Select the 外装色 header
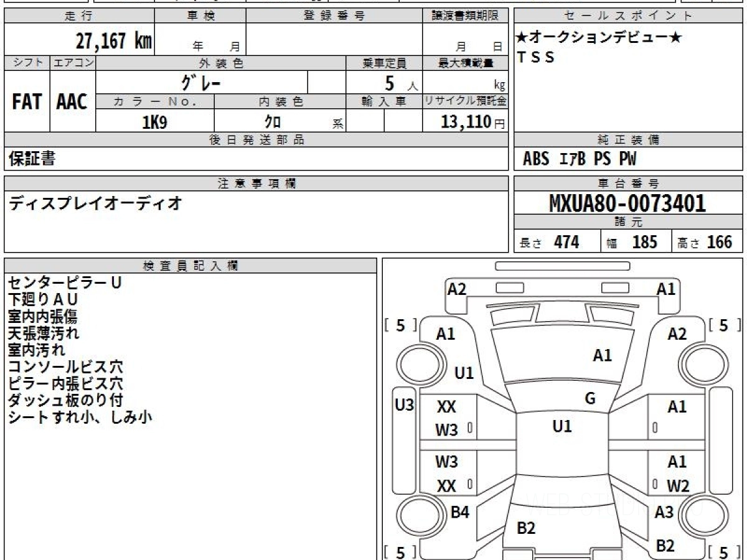This screenshot has width=747, height=560. click(221, 63)
